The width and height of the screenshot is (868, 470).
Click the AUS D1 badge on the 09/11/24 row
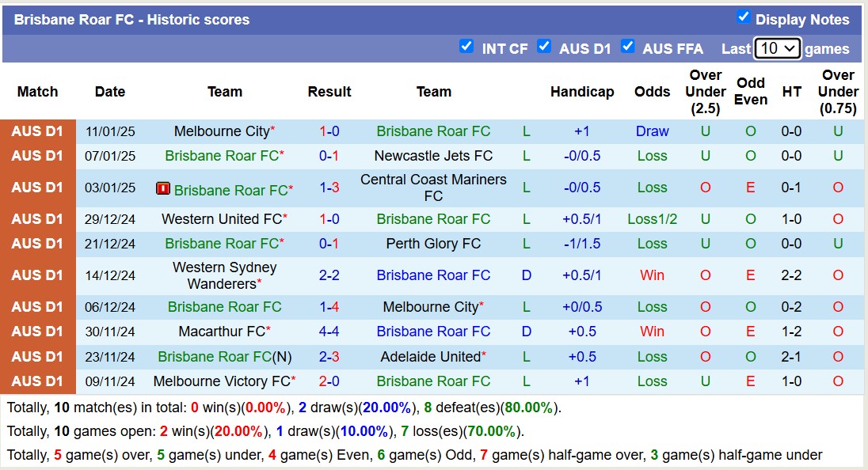(x=37, y=381)
